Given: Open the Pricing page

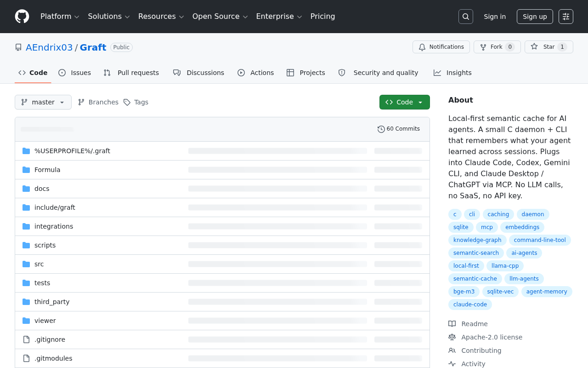Looking at the screenshot, I should tap(323, 17).
